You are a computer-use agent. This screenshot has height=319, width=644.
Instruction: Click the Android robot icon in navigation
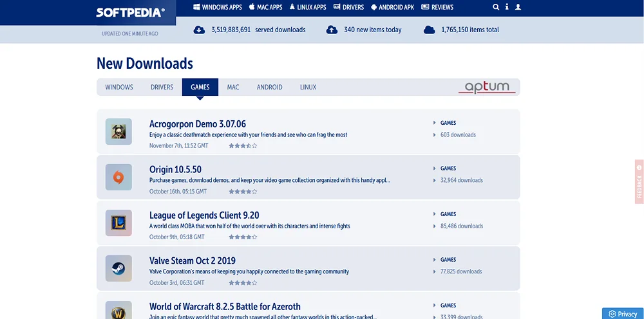click(x=374, y=7)
